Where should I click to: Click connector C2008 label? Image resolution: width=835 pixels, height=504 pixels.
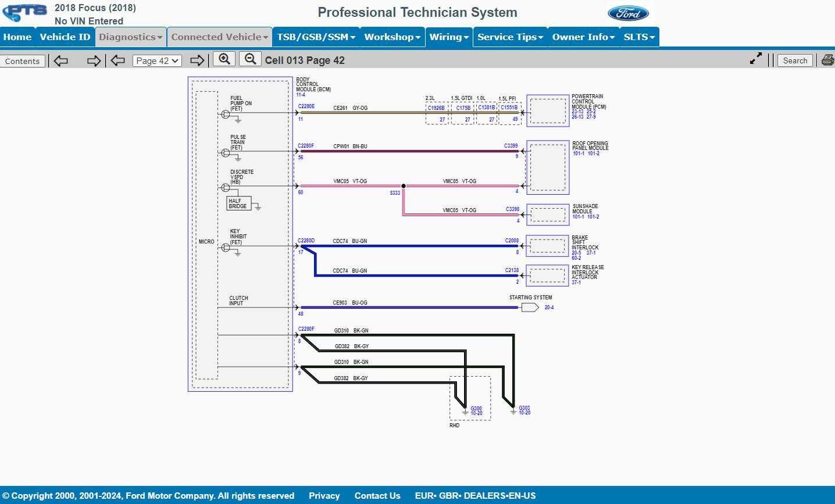pos(512,241)
